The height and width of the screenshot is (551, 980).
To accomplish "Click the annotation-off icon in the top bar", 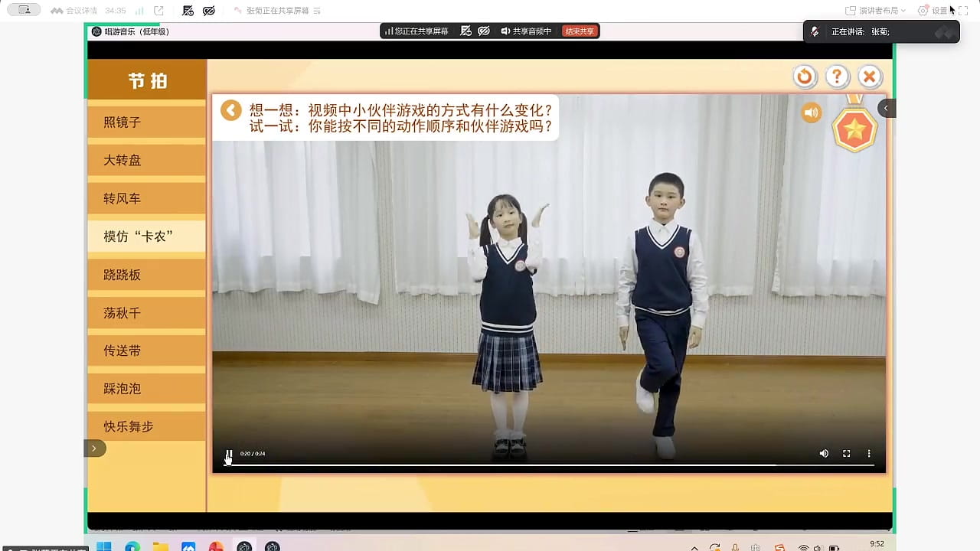I will [x=188, y=11].
